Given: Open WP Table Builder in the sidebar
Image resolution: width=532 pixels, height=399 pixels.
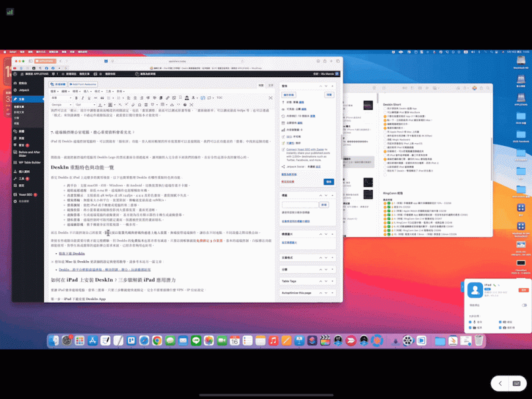Looking at the screenshot, I should pos(30,162).
